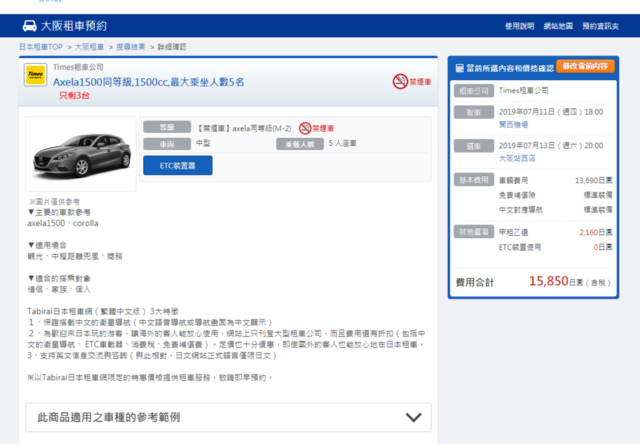
Task: Go to 搜尋結果 breadcrumb link
Action: [131, 47]
